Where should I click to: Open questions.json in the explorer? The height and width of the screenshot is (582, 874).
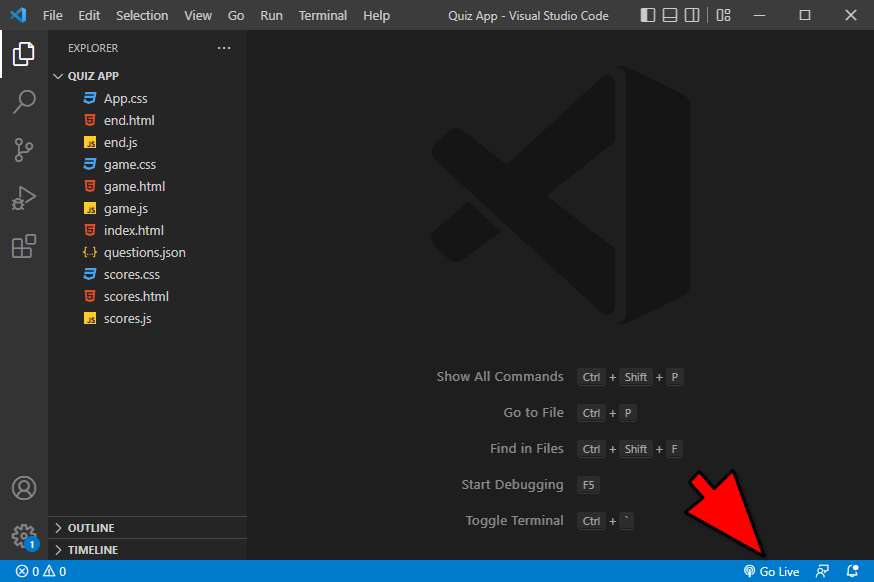click(x=147, y=253)
